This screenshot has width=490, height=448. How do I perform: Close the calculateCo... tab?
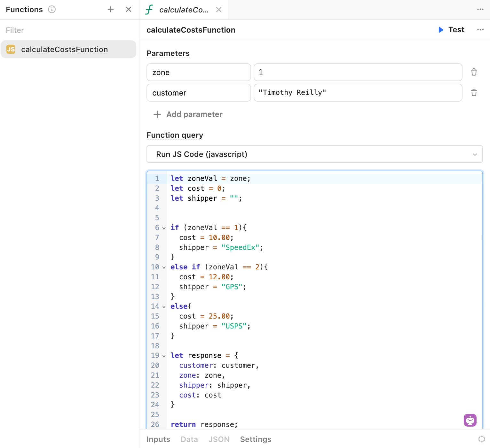[219, 10]
